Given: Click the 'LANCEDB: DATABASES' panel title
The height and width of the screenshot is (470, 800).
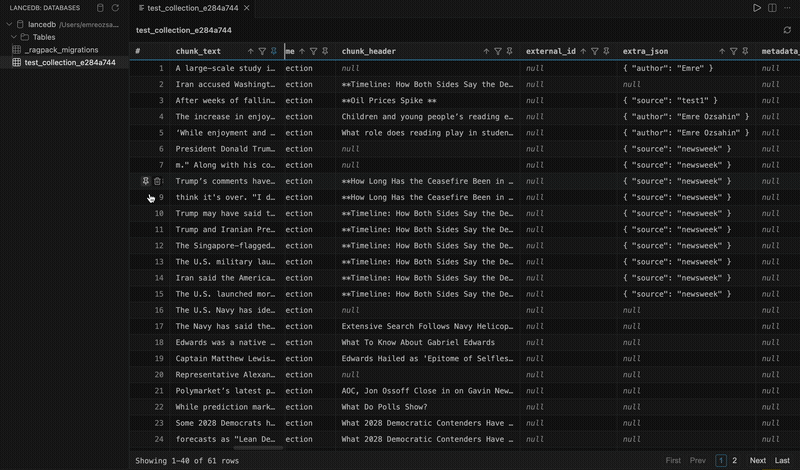Looking at the screenshot, I should 45,8.
